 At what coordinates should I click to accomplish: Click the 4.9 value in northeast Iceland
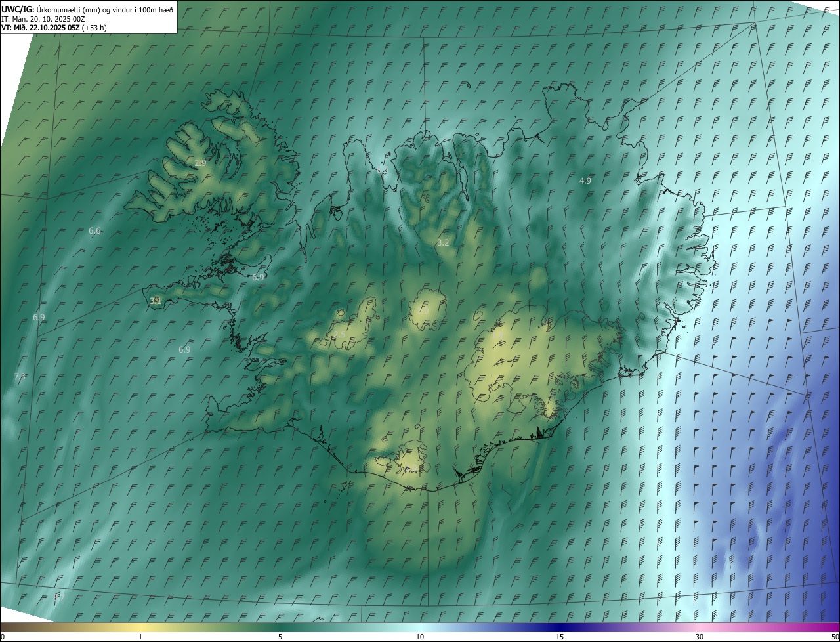(585, 180)
